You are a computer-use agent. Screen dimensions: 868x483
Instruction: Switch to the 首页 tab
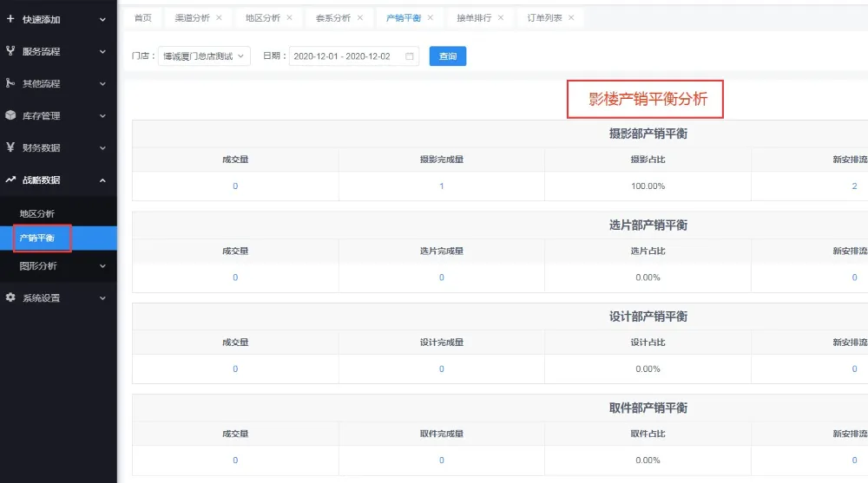click(x=142, y=17)
